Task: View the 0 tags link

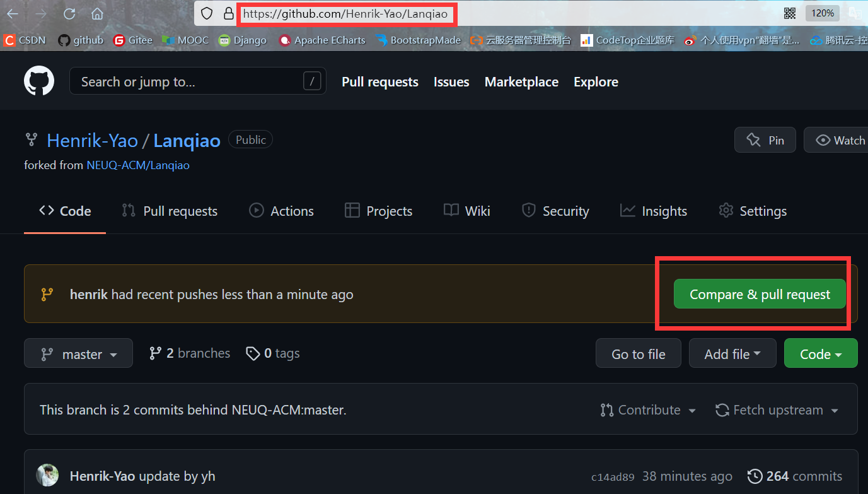Action: (x=272, y=353)
